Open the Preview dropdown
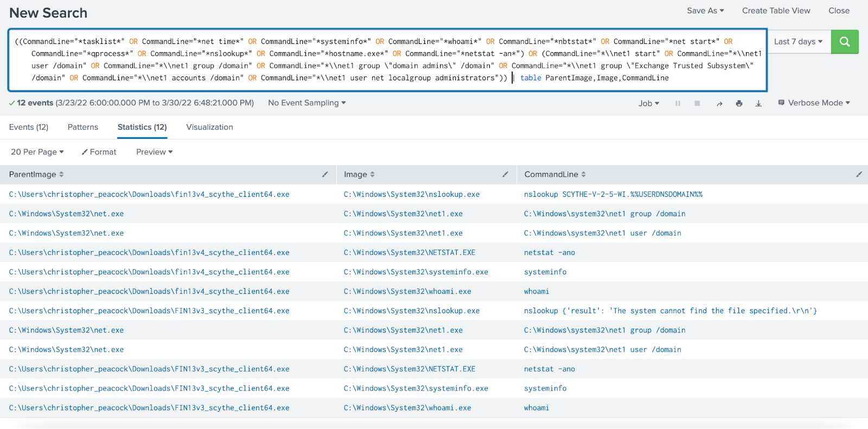This screenshot has width=868, height=429. coord(155,152)
